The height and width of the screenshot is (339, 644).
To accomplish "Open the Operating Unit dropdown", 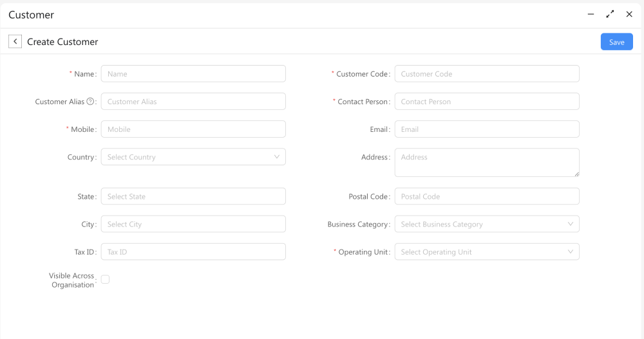I will (x=486, y=252).
